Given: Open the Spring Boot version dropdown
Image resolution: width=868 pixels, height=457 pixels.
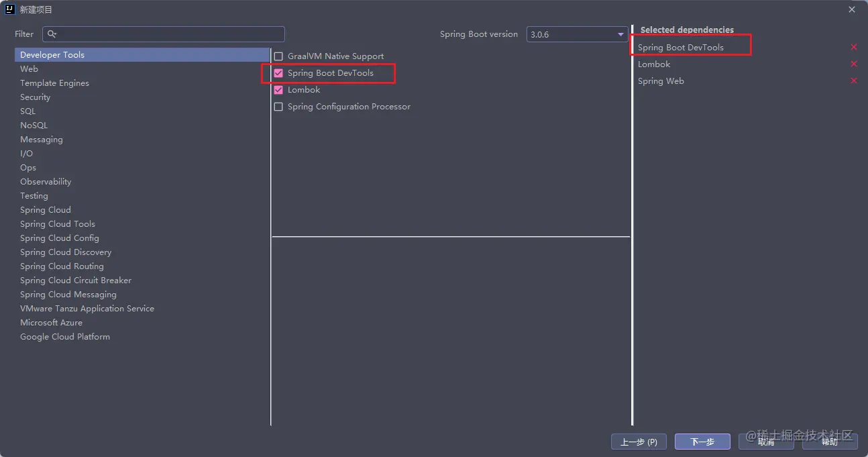Looking at the screenshot, I should [x=577, y=34].
